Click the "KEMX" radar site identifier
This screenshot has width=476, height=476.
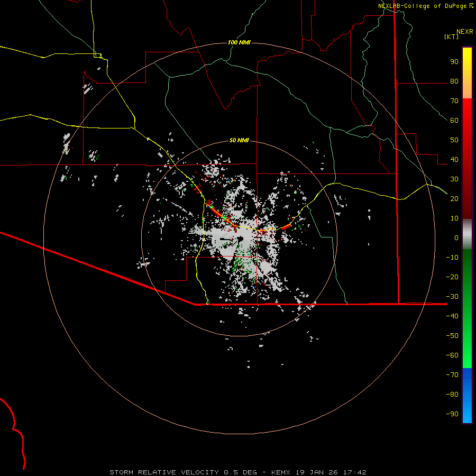(281, 472)
